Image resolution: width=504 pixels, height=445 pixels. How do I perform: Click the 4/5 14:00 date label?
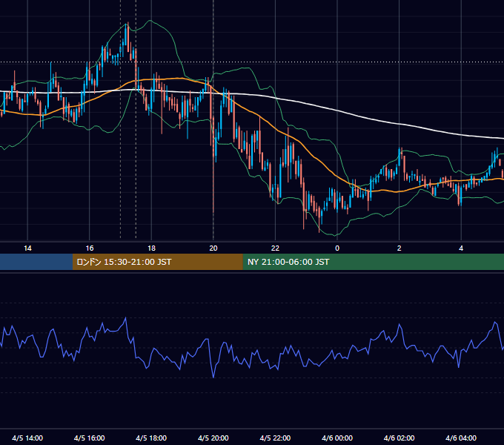tap(27, 438)
